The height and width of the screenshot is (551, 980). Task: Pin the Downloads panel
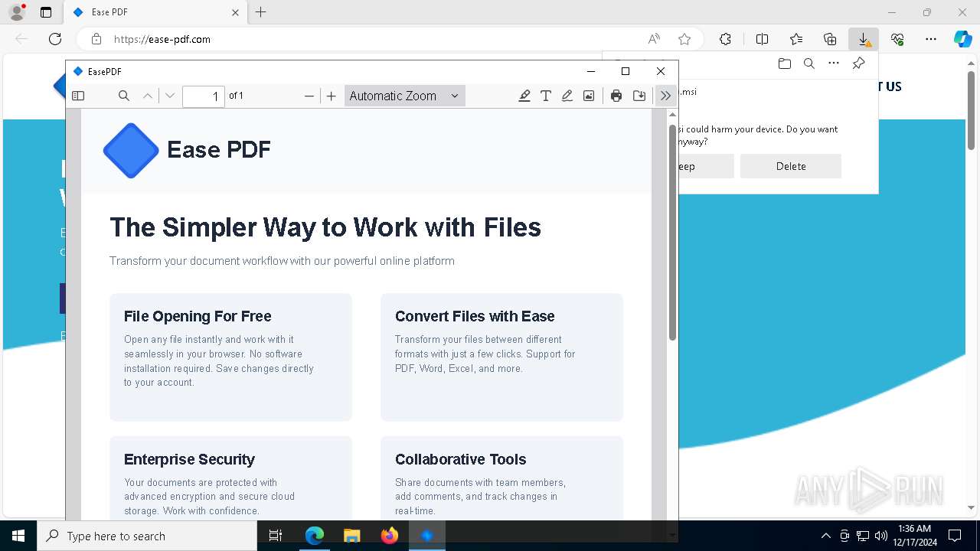click(858, 64)
